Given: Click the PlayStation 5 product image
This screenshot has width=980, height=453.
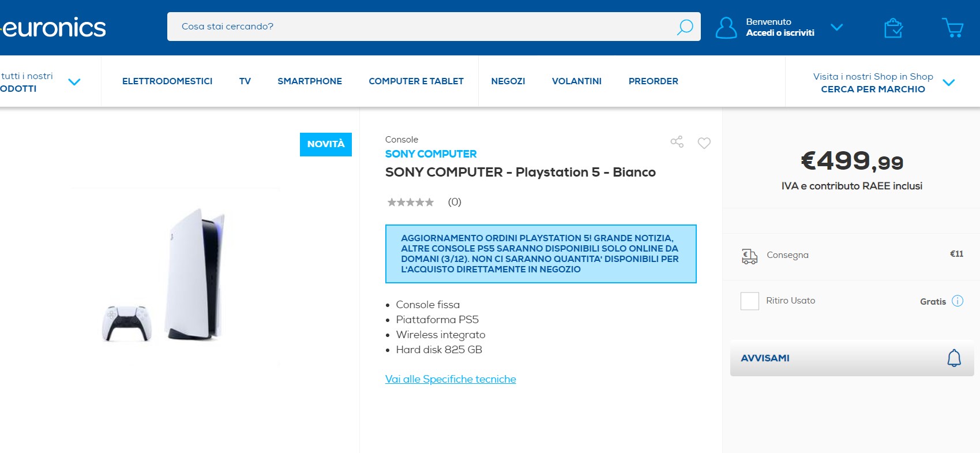Looking at the screenshot, I should (175, 277).
